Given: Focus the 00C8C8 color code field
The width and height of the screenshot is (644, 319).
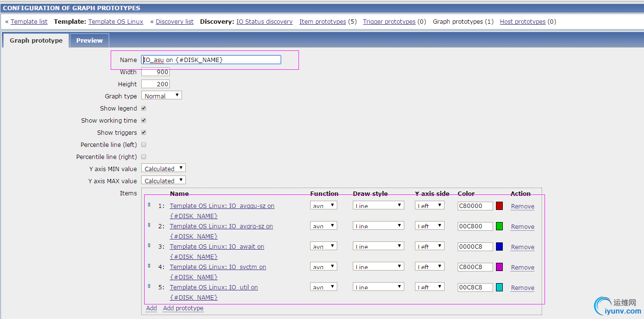Looking at the screenshot, I should 475,287.
